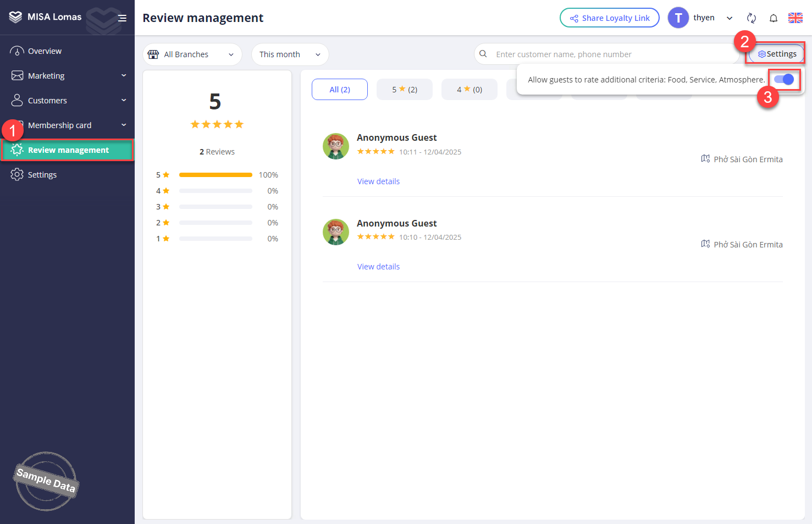This screenshot has height=524, width=812.
Task: Go to Overview in the sidebar
Action: tap(45, 51)
